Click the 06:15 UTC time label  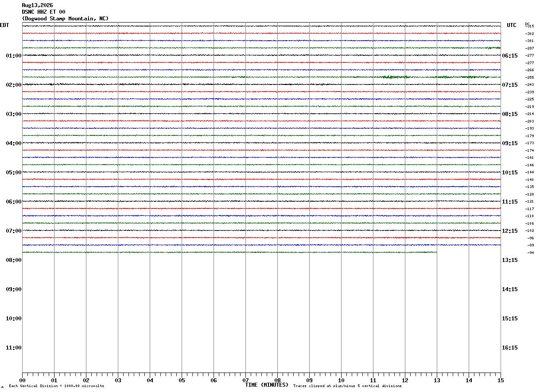pos(510,56)
